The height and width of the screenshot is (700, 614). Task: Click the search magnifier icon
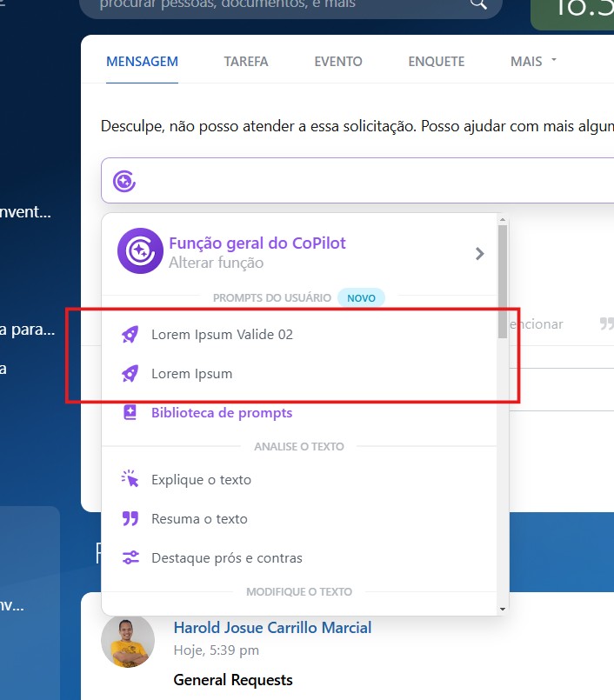(x=478, y=4)
